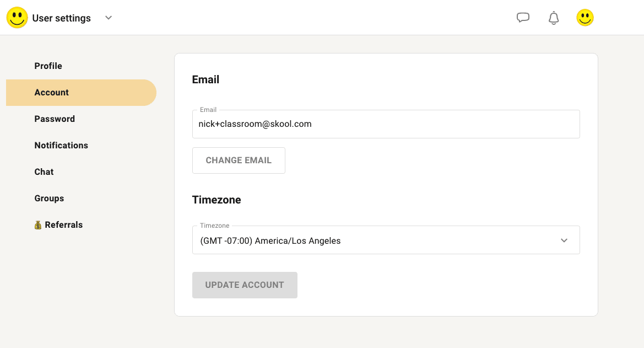Open the notifications bell icon

(x=554, y=18)
